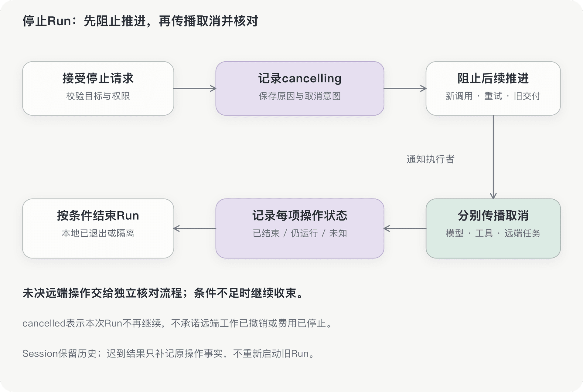Click arrow from 记录cancelling to 阻止后续推进

pos(405,88)
